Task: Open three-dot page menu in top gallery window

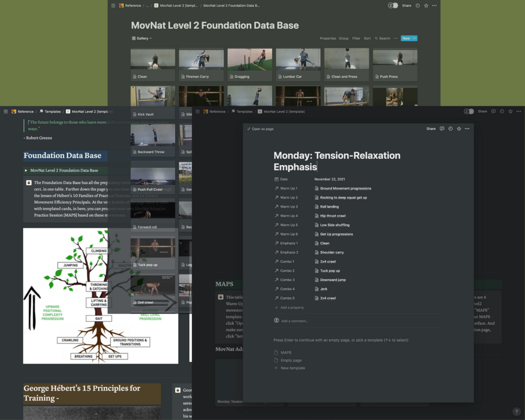Action: point(434,5)
